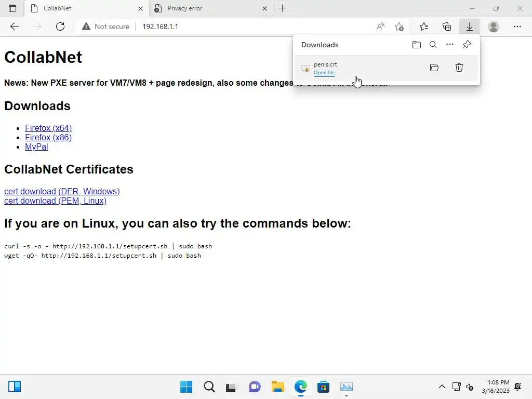Search downloads in the Downloads panel
Screen dimensions: 532x399
coord(433,45)
